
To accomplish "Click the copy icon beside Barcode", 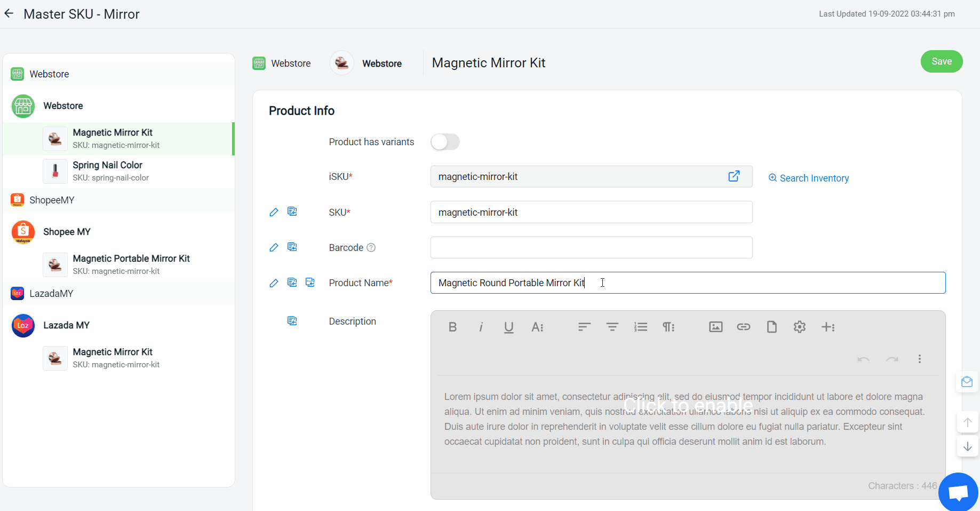I will point(292,247).
